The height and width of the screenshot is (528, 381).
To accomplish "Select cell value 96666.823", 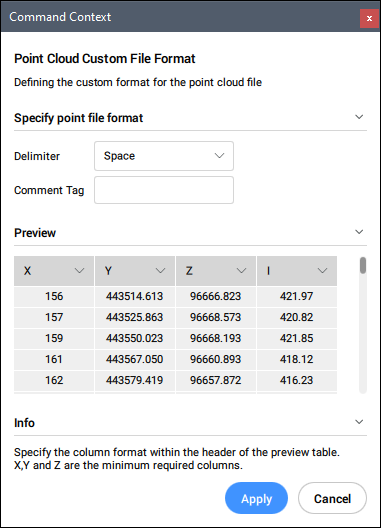I will click(x=216, y=296).
